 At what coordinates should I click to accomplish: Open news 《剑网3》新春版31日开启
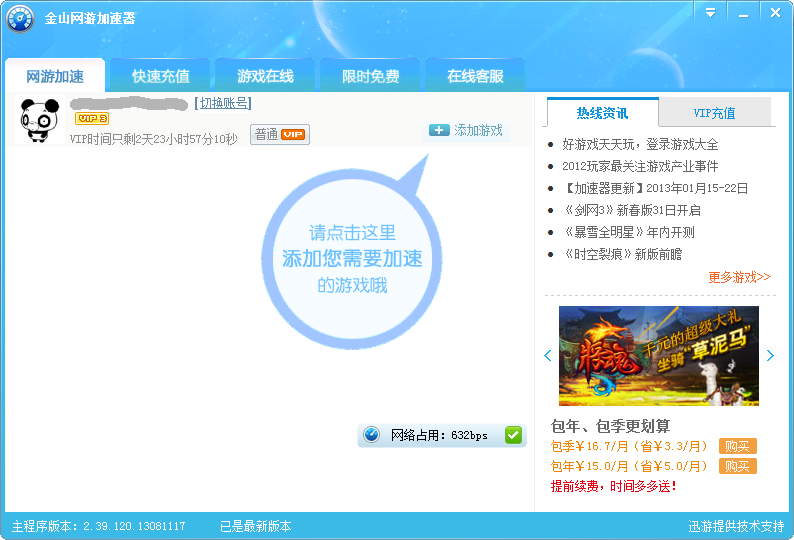click(x=631, y=210)
